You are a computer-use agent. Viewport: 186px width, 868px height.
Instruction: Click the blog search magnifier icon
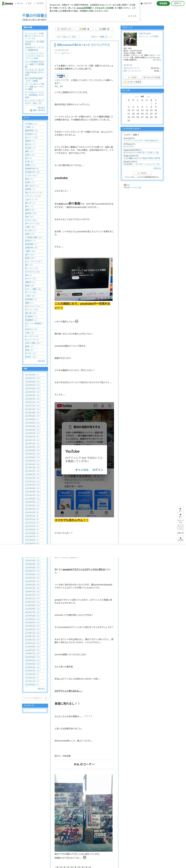point(46,698)
